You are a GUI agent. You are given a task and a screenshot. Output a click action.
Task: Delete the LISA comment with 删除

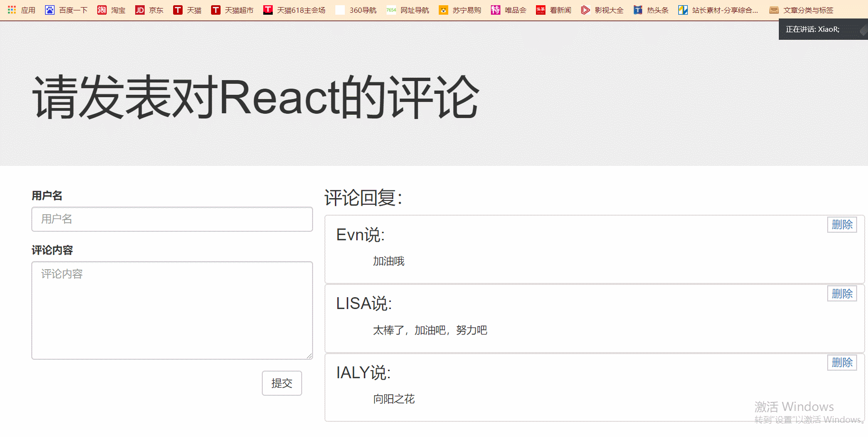[842, 293]
